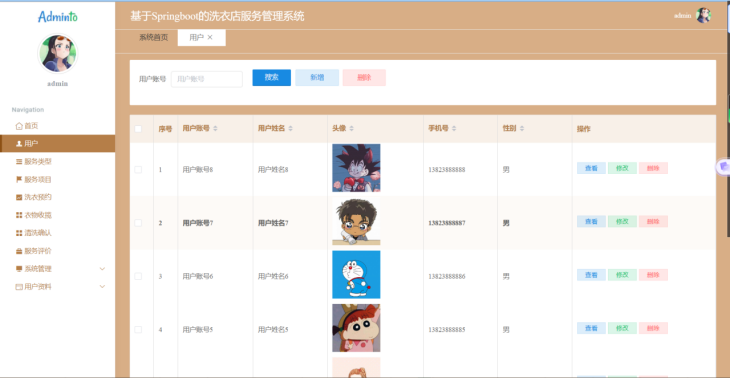Viewport: 731px width, 379px height.
Task: Open the Goku avatar of 用户账号8
Action: (x=356, y=168)
